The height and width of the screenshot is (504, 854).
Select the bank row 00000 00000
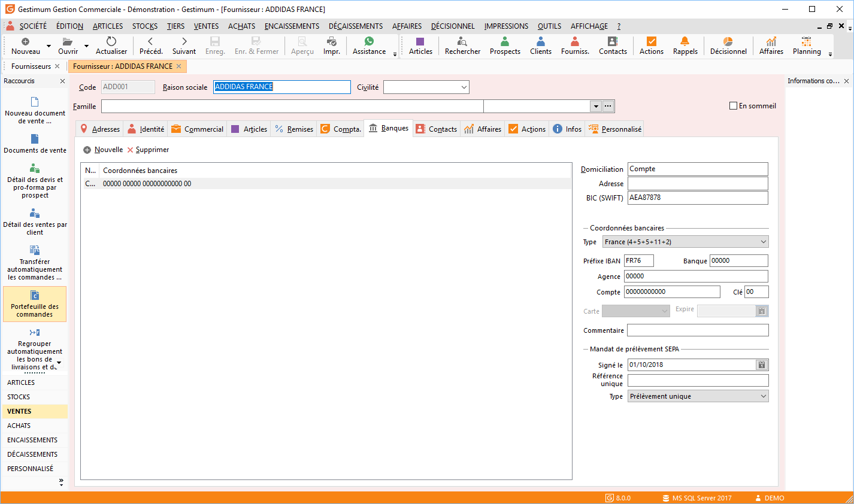[x=326, y=184]
